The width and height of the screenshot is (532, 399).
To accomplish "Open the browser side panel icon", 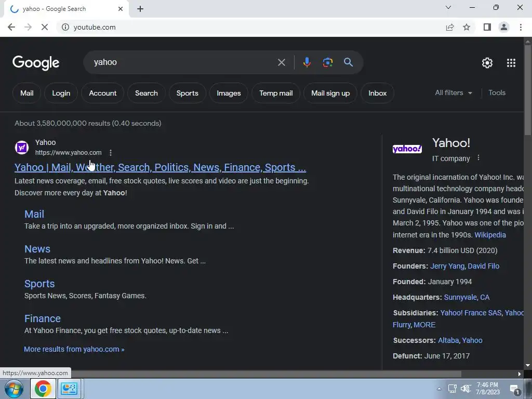I will point(487,27).
